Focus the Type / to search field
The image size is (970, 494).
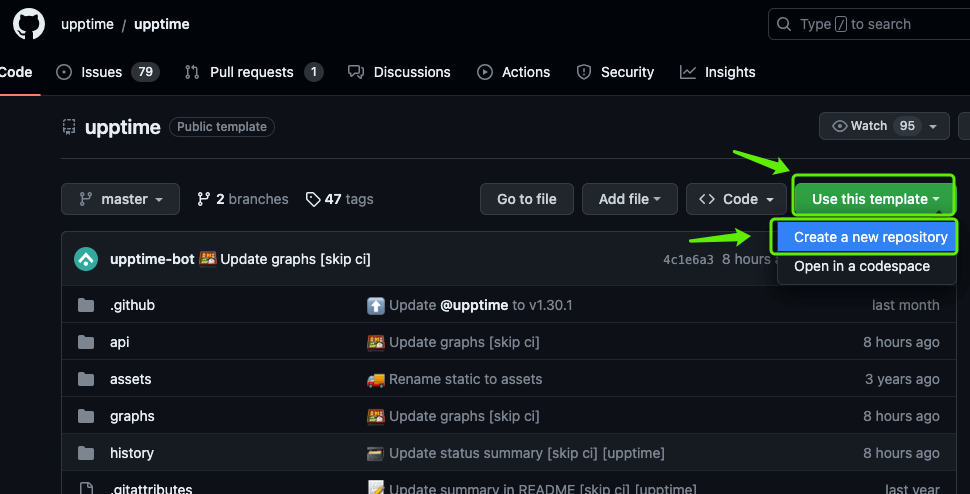tap(869, 24)
